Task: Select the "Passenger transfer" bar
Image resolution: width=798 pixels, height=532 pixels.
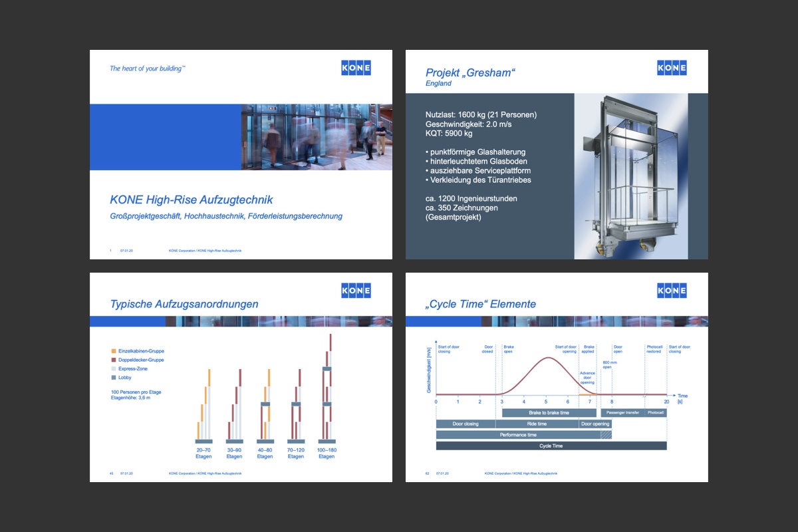Action: pos(623,413)
